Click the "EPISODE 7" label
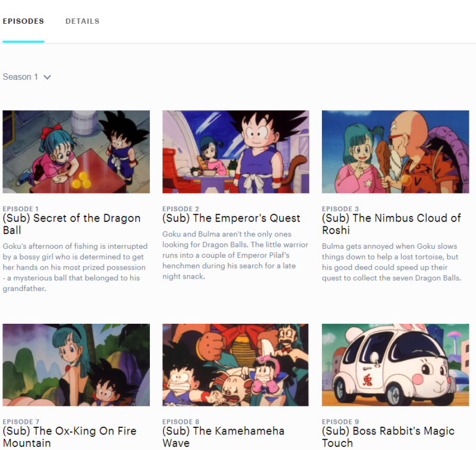This screenshot has height=450, width=476. [21, 422]
